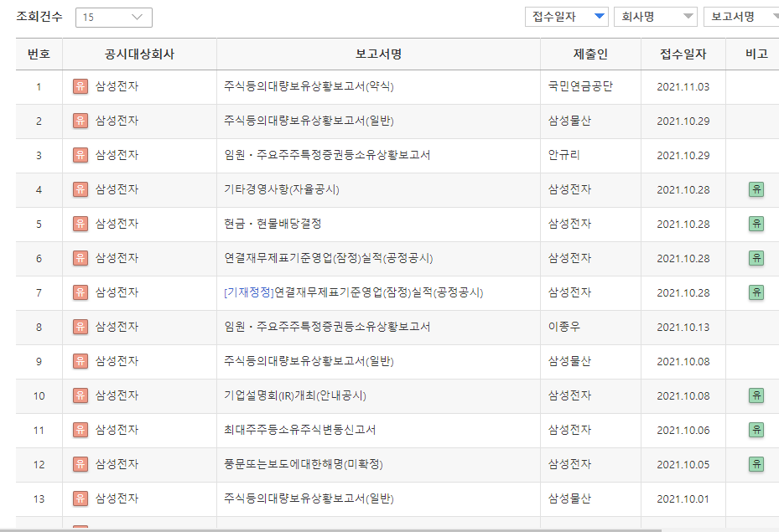
Task: Click the date 2021.10.13
Action: coord(683,327)
